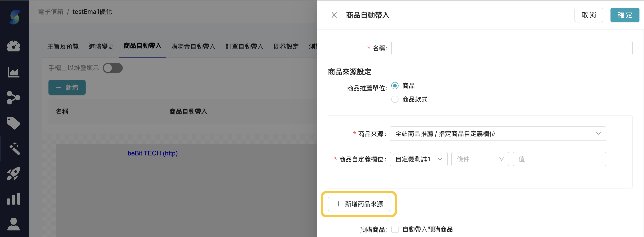Open the 條件 condition dropdown
The width and height of the screenshot is (644, 237).
click(x=480, y=159)
